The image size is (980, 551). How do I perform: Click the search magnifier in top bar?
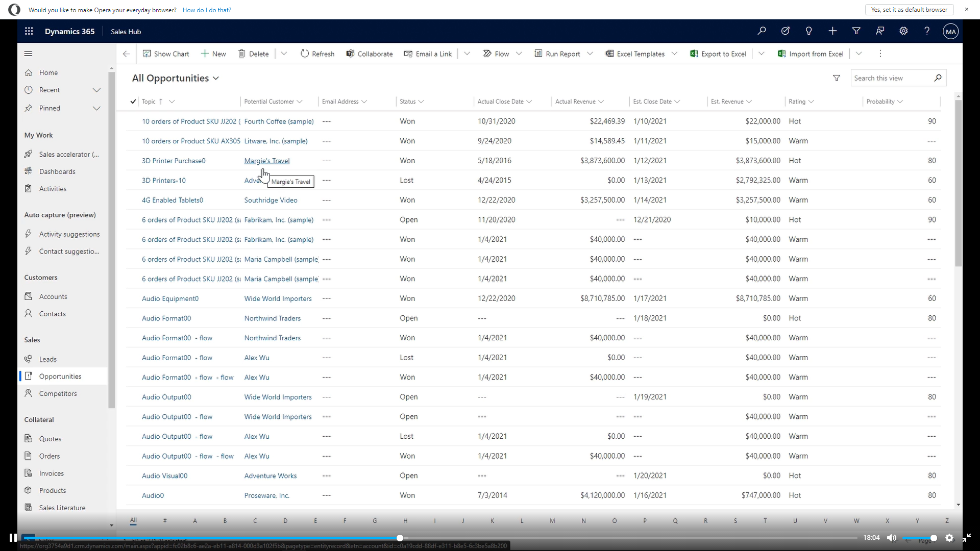(x=762, y=31)
